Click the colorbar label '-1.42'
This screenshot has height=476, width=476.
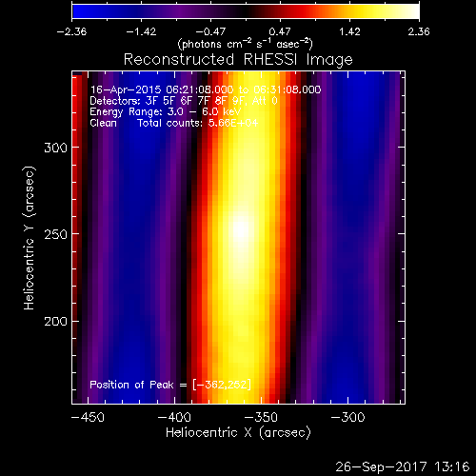pyautogui.click(x=141, y=31)
